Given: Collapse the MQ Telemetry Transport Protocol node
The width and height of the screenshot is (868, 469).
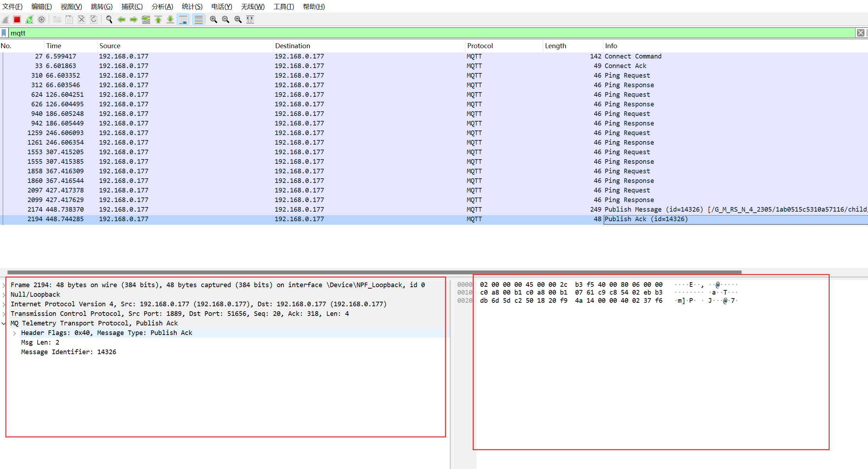Looking at the screenshot, I should [4, 323].
